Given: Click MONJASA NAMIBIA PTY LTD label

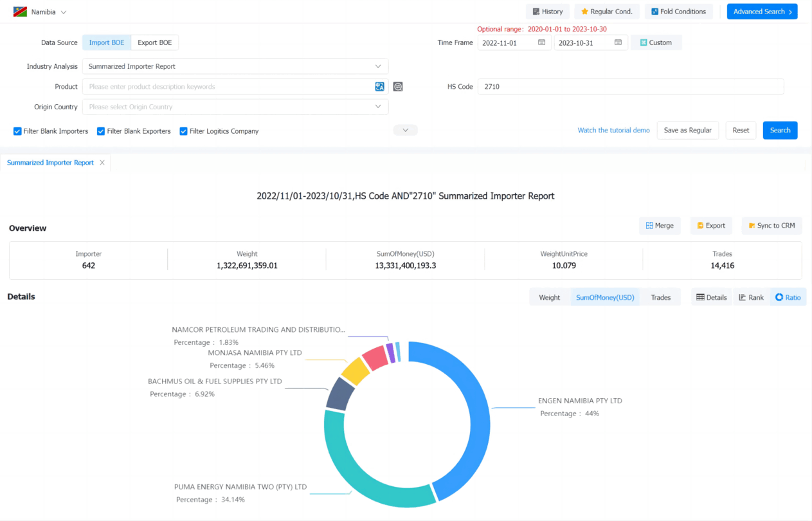Looking at the screenshot, I should [x=255, y=353].
